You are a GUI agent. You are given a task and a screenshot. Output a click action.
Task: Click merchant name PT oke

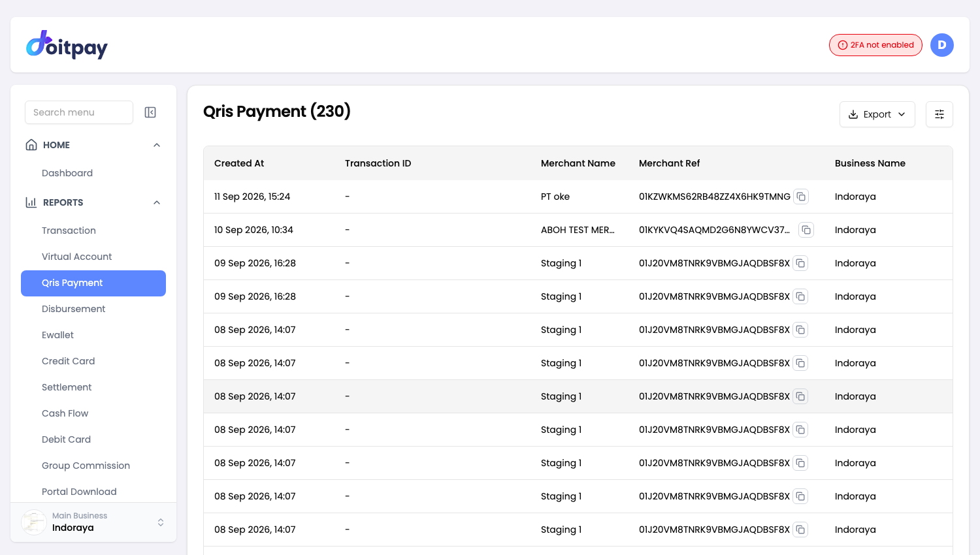[x=555, y=197]
